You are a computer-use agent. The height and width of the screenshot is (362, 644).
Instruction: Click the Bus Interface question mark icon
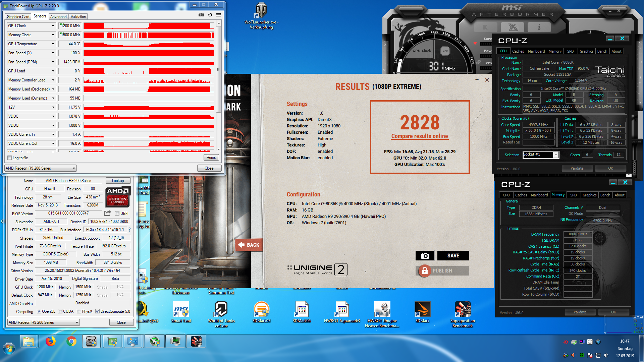click(129, 230)
